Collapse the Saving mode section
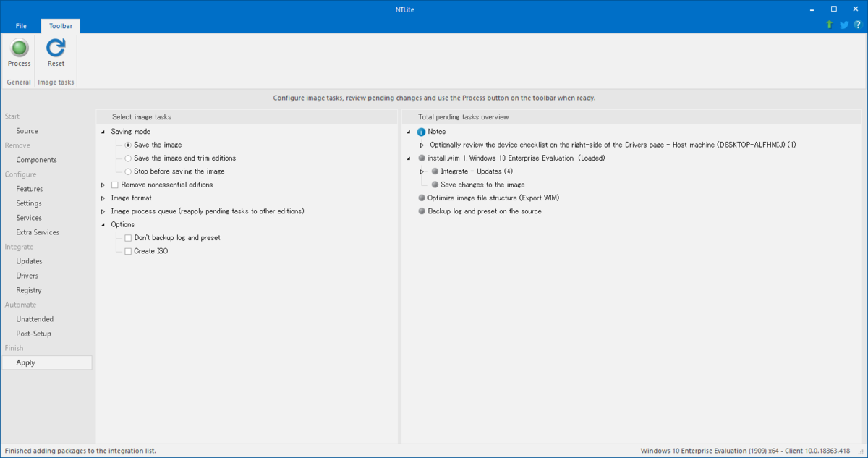The height and width of the screenshot is (458, 868). pyautogui.click(x=103, y=132)
